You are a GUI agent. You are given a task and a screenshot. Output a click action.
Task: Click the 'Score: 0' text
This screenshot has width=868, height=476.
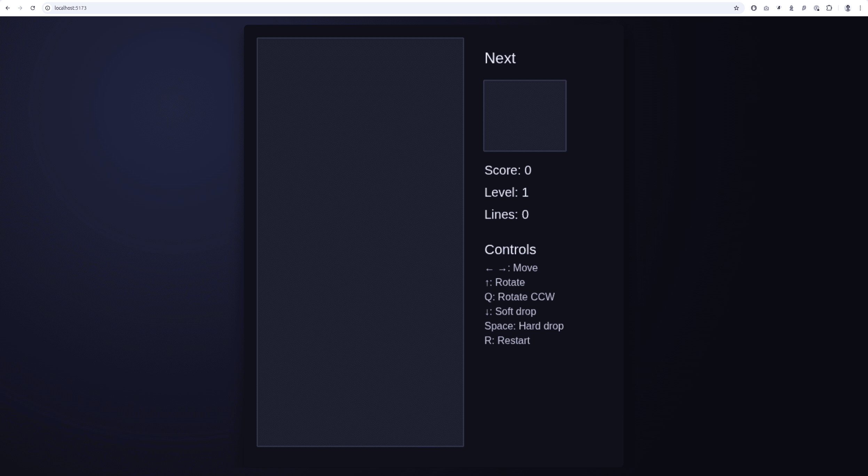(x=508, y=170)
